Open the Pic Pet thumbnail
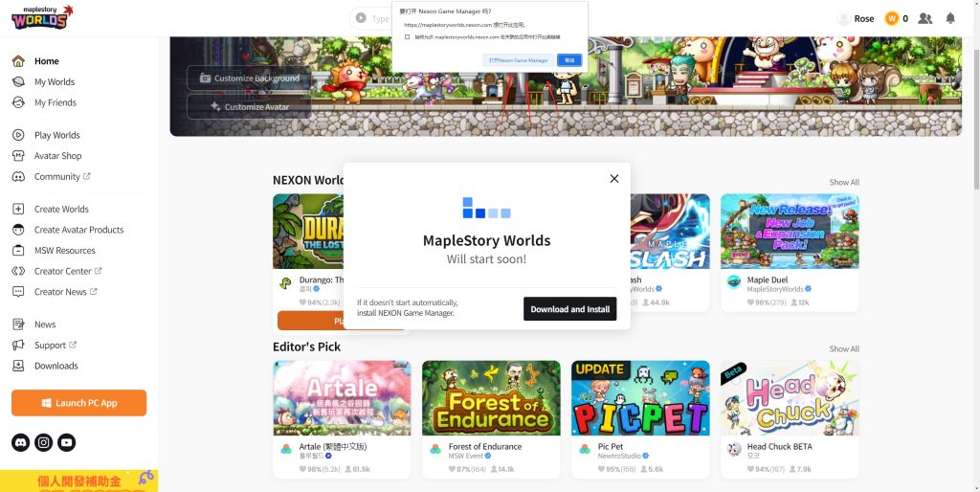The width and height of the screenshot is (980, 492). 640,397
